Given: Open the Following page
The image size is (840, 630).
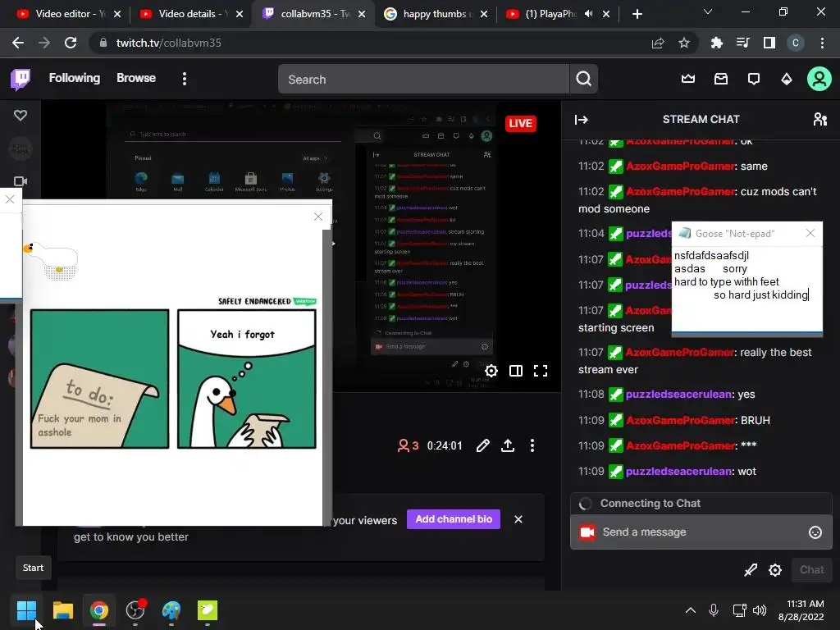Looking at the screenshot, I should pos(75,78).
